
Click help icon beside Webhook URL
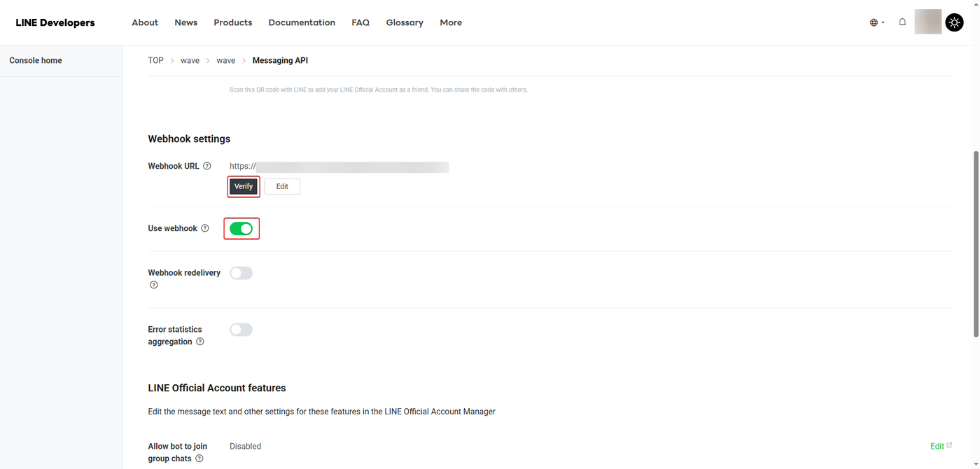coord(207,166)
